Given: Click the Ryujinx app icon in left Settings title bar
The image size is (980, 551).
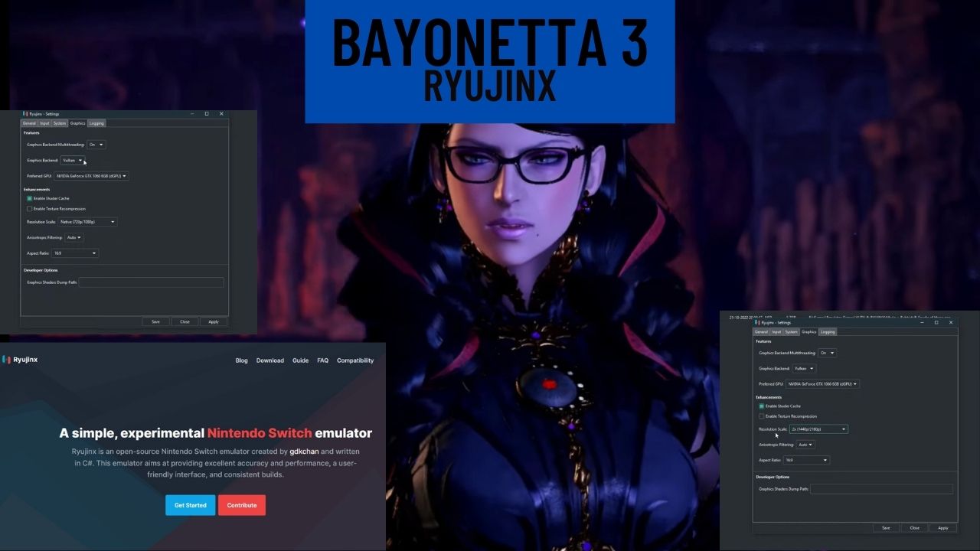Looking at the screenshot, I should [25, 114].
